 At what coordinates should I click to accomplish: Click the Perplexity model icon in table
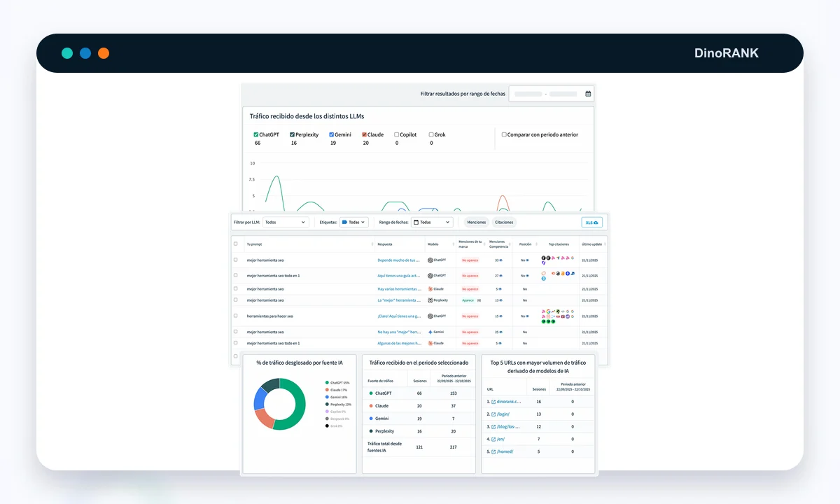[430, 300]
